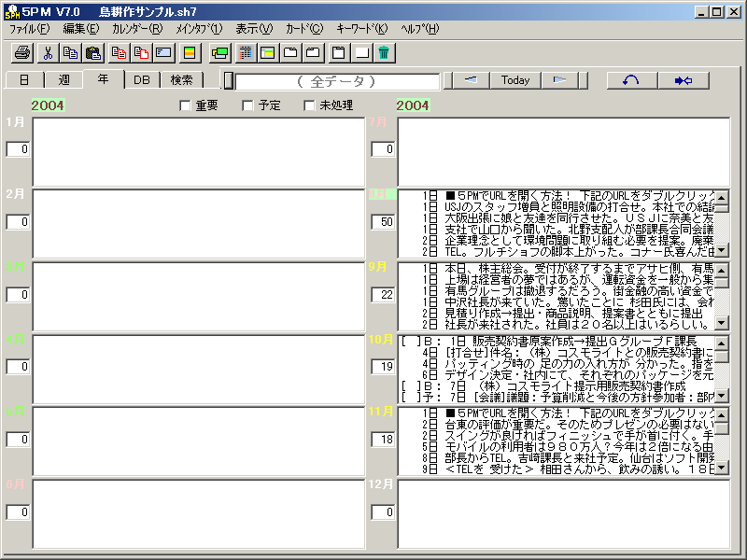Click the 10月 list scroll-down arrow

click(x=721, y=395)
